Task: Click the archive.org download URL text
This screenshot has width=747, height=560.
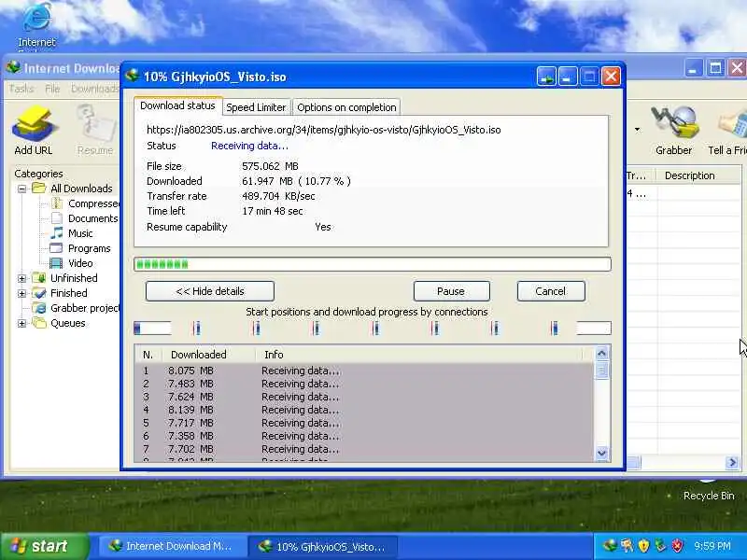Action: point(323,130)
